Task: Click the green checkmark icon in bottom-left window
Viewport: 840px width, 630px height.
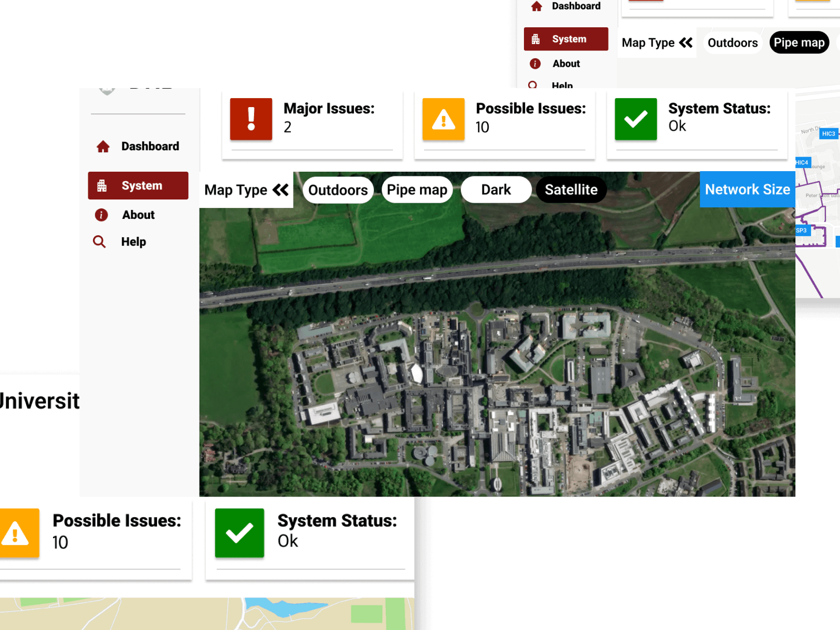Action: pyautogui.click(x=239, y=533)
